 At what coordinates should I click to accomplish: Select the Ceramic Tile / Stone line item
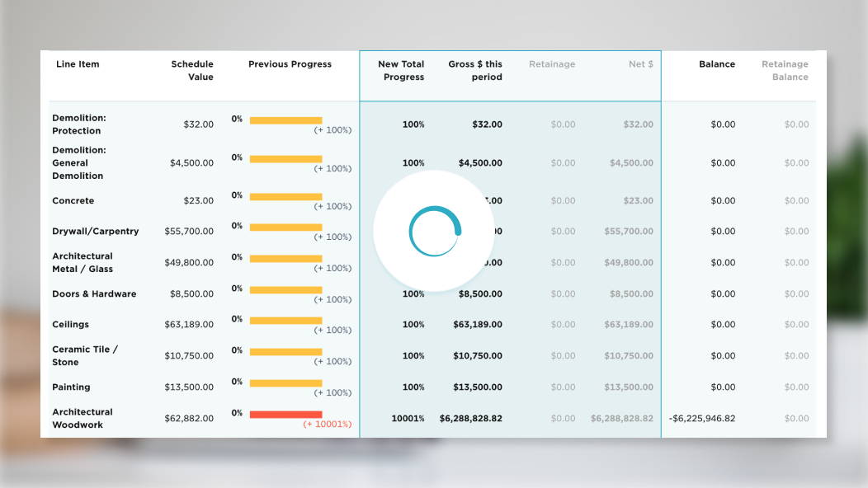click(x=85, y=355)
